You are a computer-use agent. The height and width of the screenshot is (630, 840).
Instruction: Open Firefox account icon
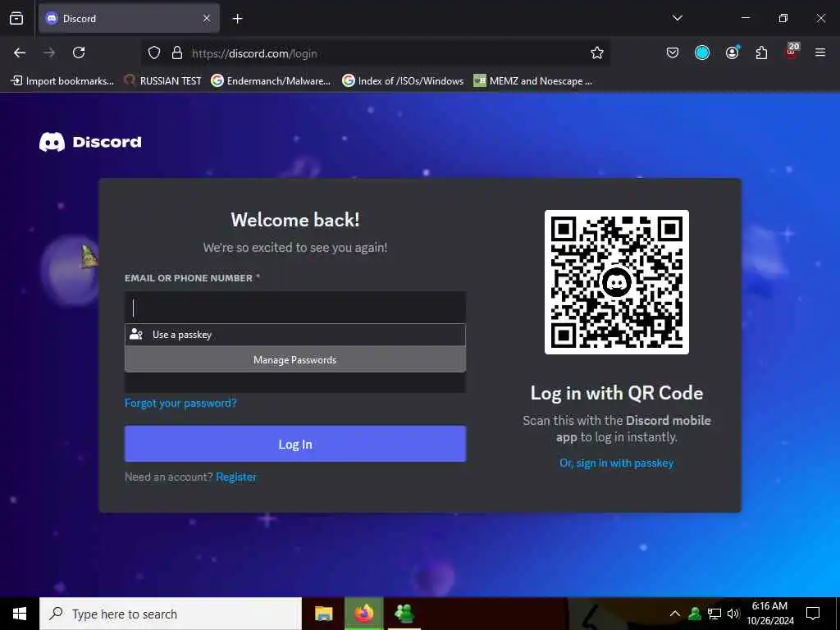732,52
